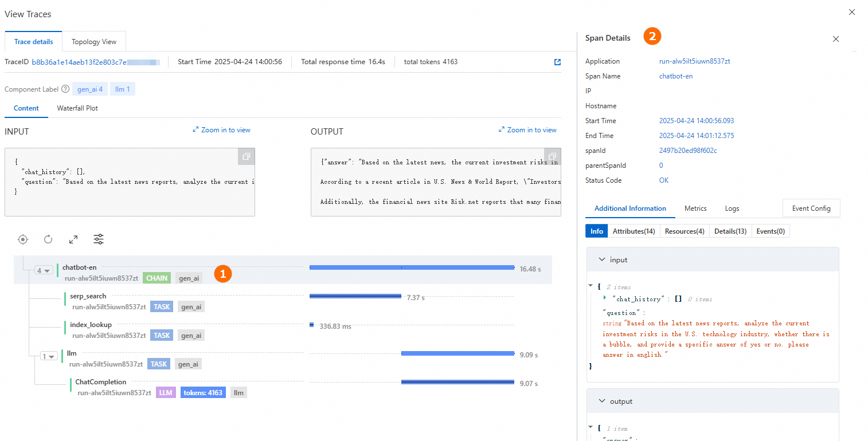Copy the OUTPUT content with copy icon

(552, 156)
